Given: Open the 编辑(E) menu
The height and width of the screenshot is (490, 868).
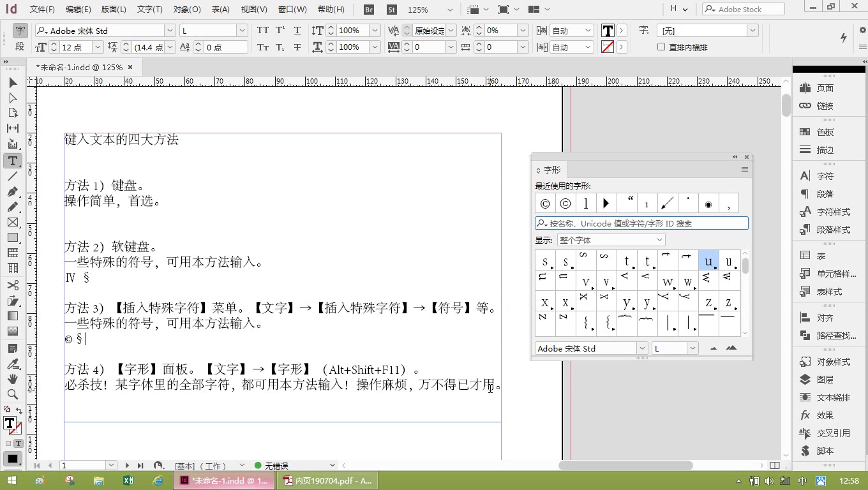Looking at the screenshot, I should pos(79,10).
